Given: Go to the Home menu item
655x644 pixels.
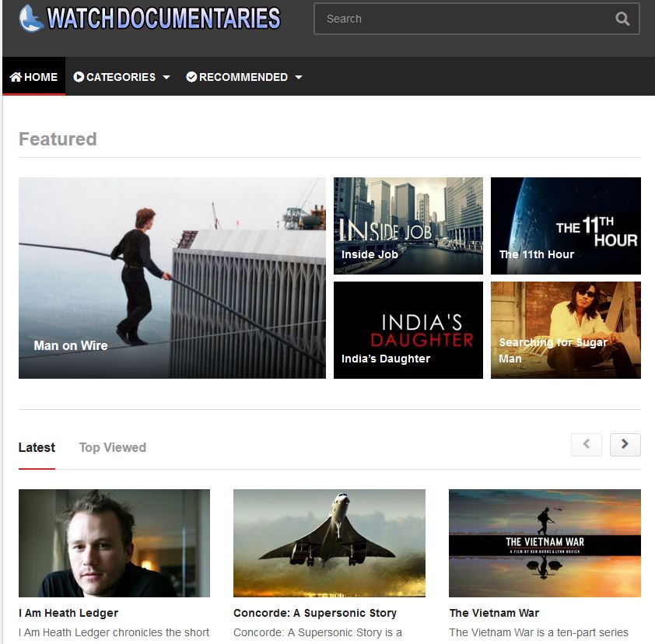Looking at the screenshot, I should pos(33,76).
